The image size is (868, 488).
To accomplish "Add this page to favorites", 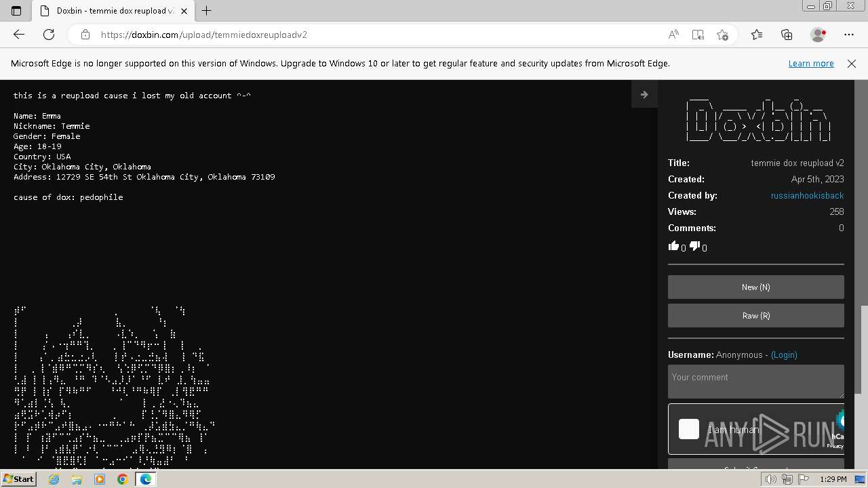I will tap(722, 35).
